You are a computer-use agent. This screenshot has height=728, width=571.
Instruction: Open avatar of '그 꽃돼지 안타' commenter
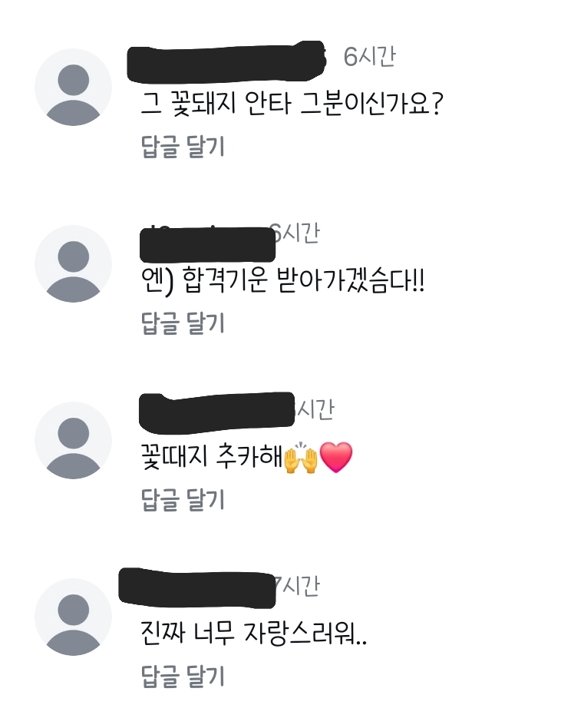click(x=73, y=88)
